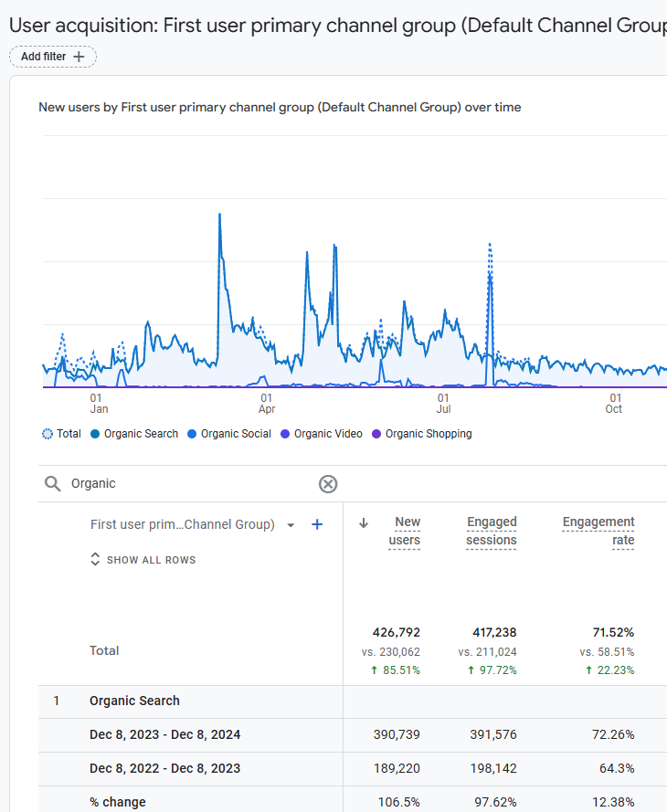Click the Organic Shopping legend color dot
The height and width of the screenshot is (812, 667).
376,434
